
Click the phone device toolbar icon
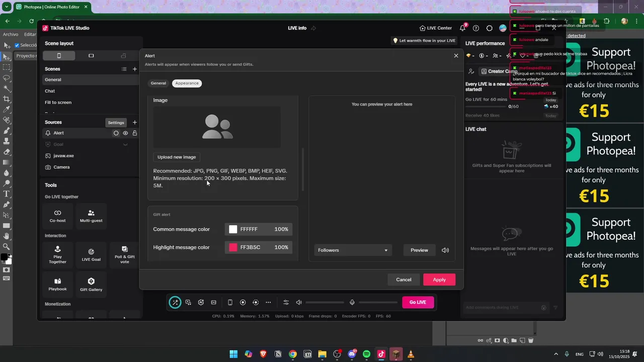tap(230, 302)
